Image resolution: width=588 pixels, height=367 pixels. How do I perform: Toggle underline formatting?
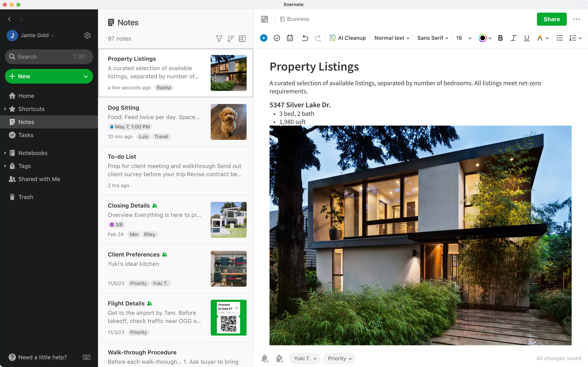coord(526,38)
